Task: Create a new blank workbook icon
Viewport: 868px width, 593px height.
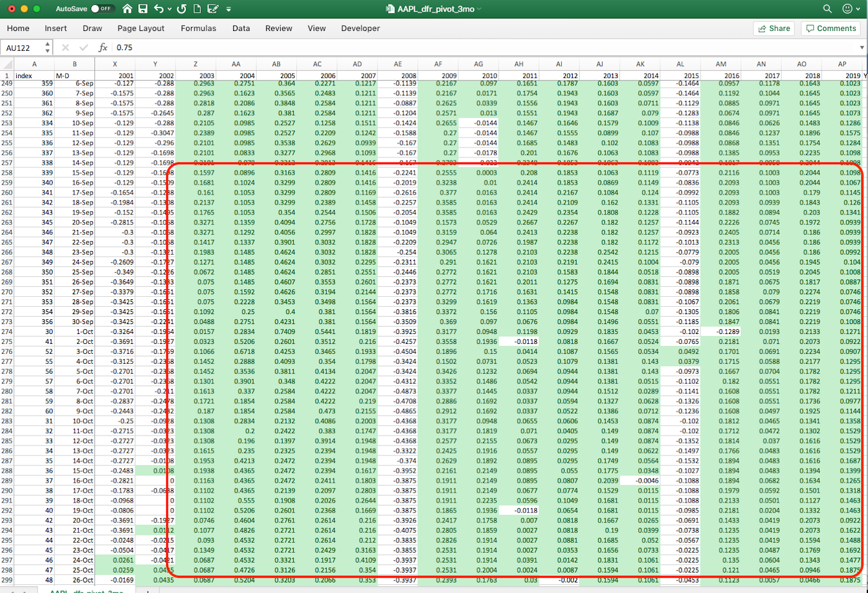Action: (197, 9)
